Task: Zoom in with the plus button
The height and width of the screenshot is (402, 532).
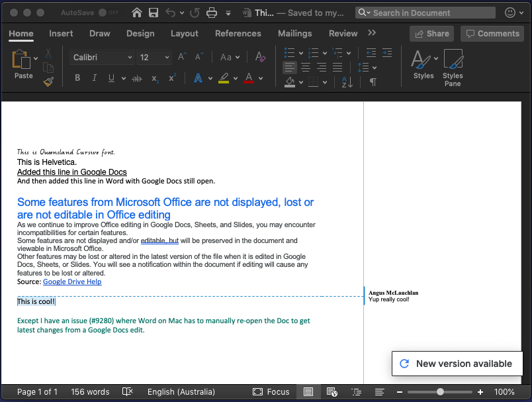Action: (480, 392)
